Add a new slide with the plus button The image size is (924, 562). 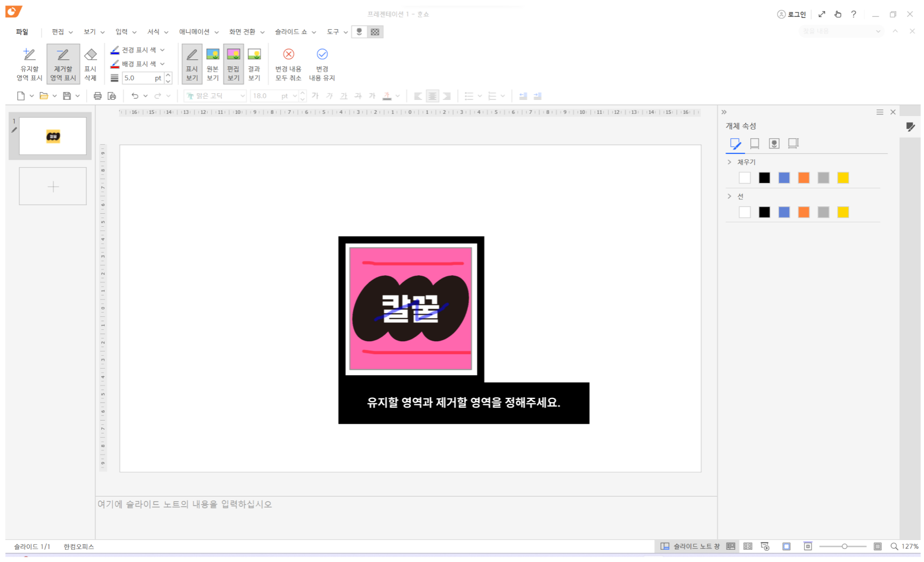click(x=52, y=186)
